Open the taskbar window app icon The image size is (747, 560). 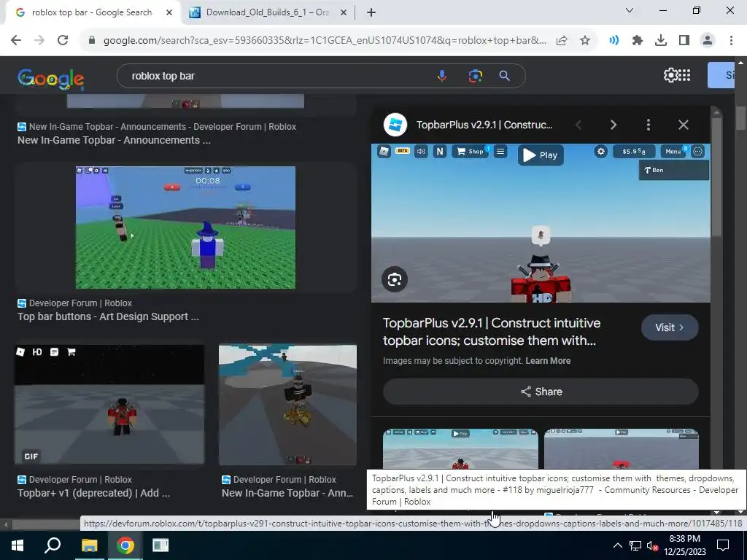point(160,545)
